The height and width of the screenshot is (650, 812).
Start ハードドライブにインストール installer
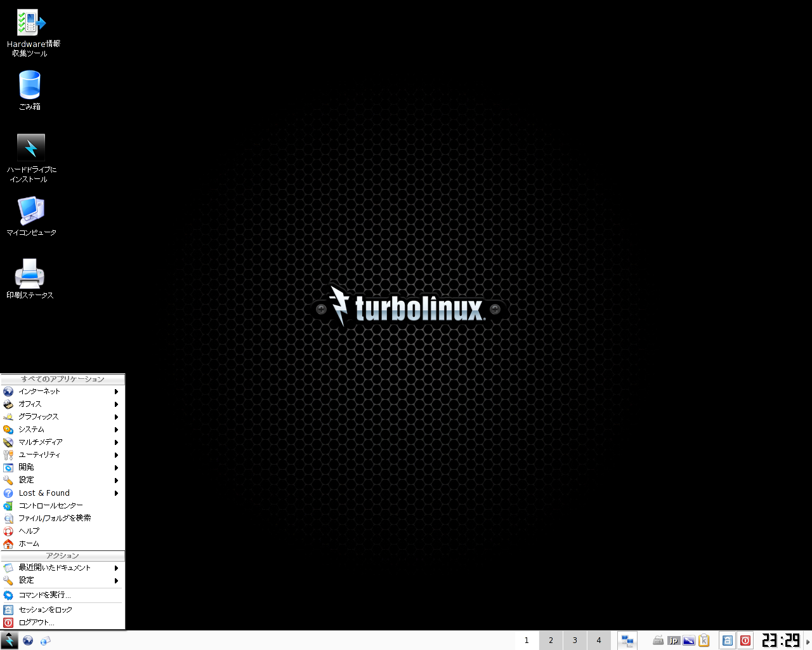click(31, 146)
